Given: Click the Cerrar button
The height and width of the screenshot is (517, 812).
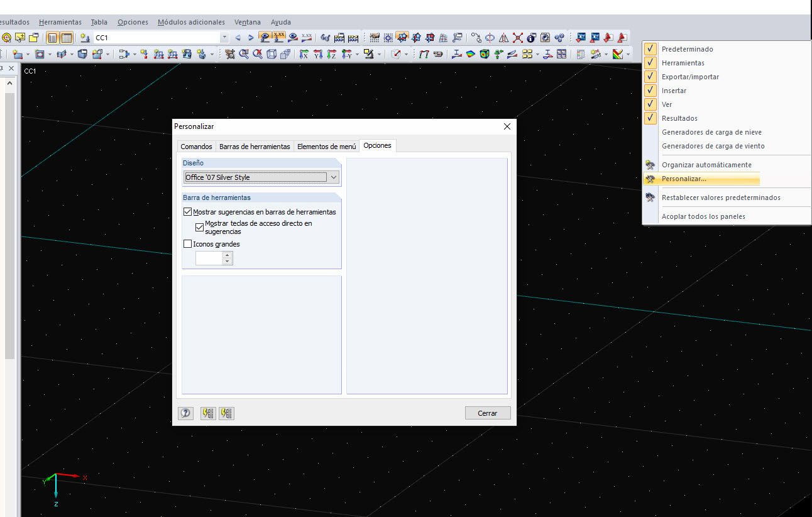Looking at the screenshot, I should 488,413.
